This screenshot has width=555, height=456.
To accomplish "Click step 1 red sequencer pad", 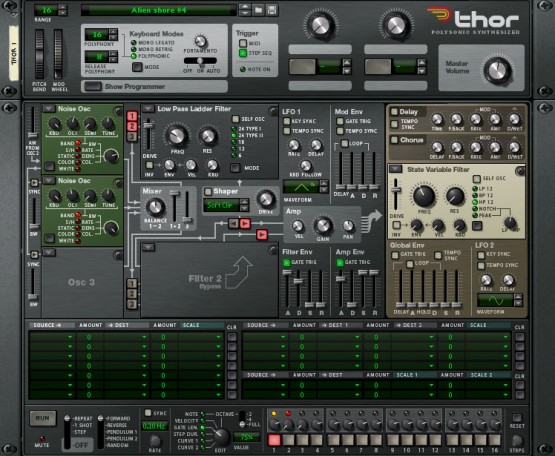I will (x=274, y=440).
